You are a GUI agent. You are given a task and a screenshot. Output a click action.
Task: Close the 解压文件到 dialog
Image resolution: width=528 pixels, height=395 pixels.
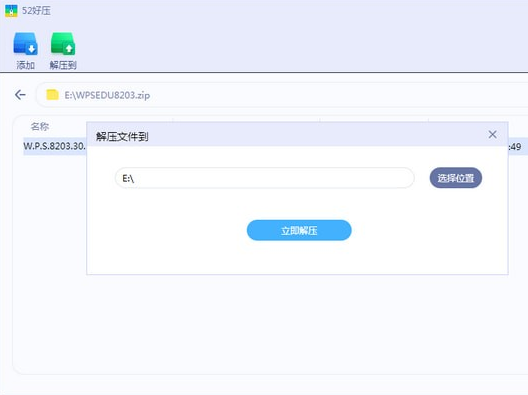(x=492, y=135)
